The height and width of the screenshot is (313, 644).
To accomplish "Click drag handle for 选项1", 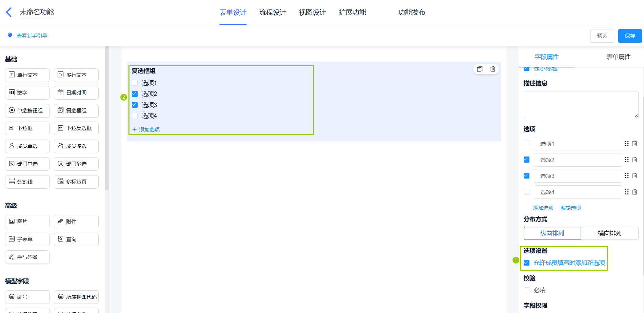I will tap(627, 144).
